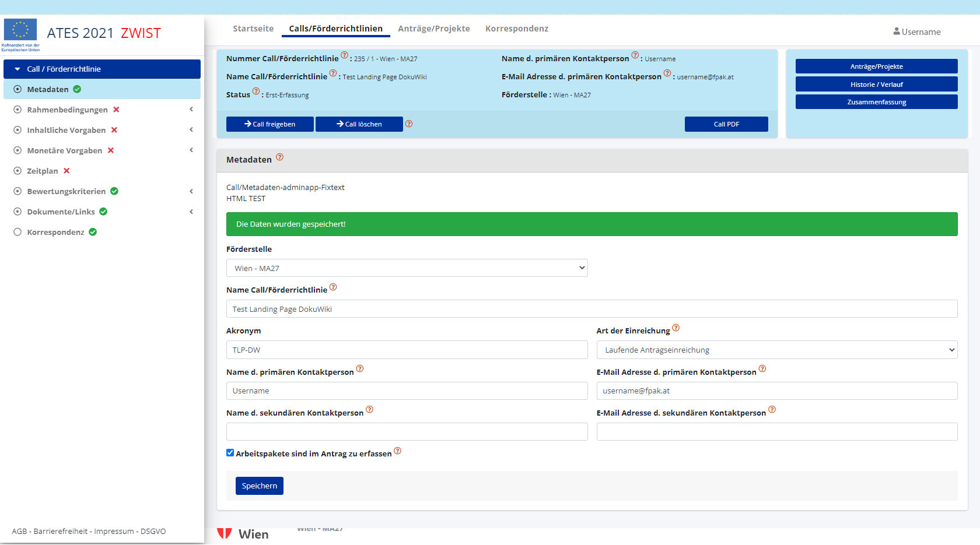The image size is (980, 545).
Task: Open Art der Einreichung dropdown
Action: pos(776,350)
